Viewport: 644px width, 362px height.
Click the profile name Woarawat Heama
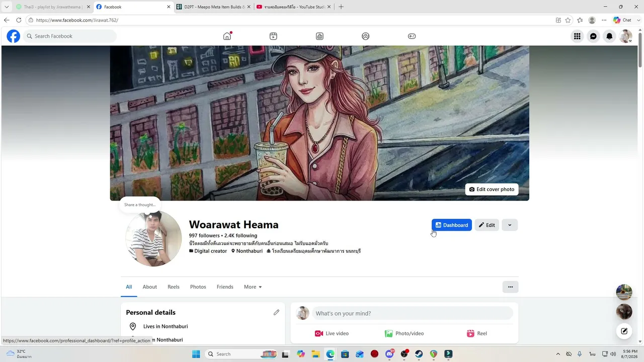pos(234,225)
